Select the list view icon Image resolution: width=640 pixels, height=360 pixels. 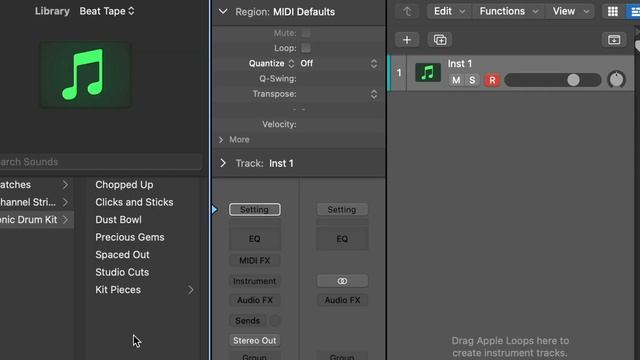[x=634, y=11]
